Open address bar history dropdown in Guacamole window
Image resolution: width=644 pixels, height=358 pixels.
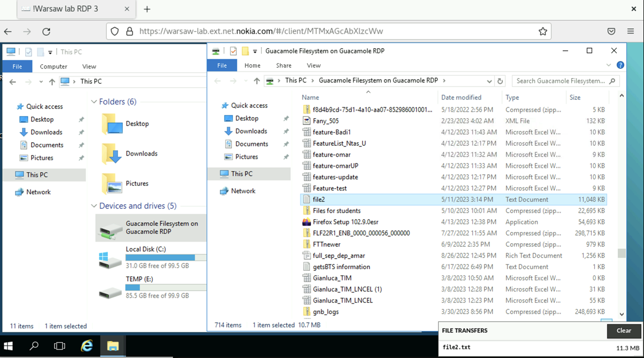(x=489, y=81)
